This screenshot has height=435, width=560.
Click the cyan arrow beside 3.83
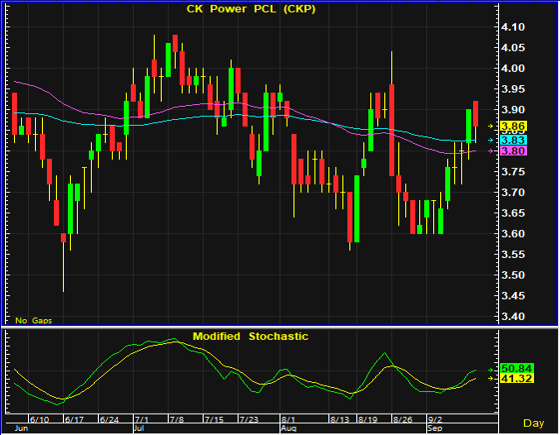(x=491, y=140)
